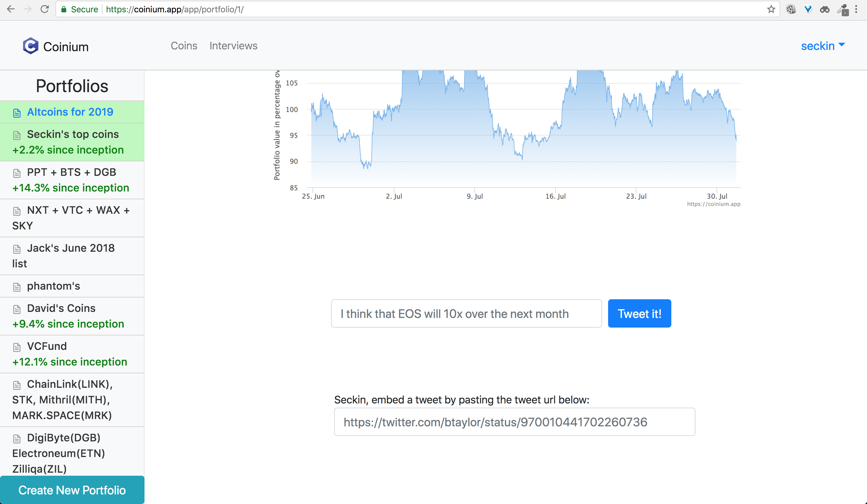867x504 pixels.
Task: Click the document icon beside Altcoins for 2019
Action: (x=17, y=113)
